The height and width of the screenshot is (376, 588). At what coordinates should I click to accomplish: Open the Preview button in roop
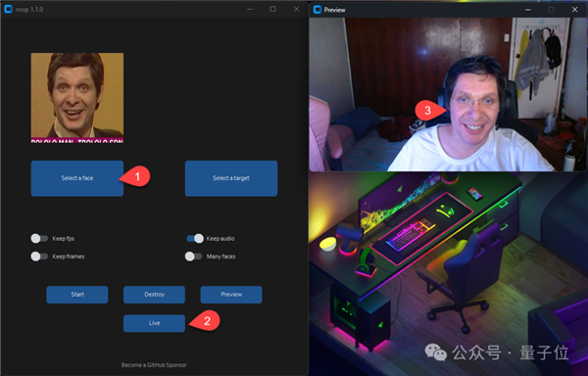point(231,295)
